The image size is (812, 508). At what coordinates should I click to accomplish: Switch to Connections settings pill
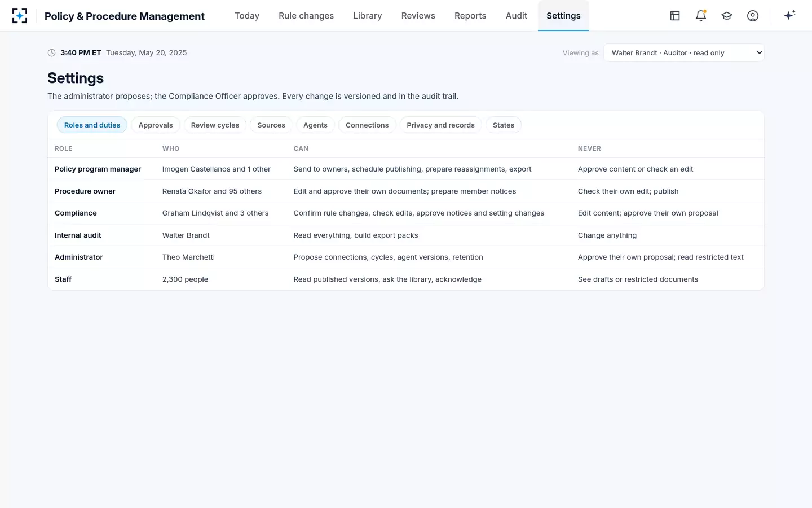367,125
